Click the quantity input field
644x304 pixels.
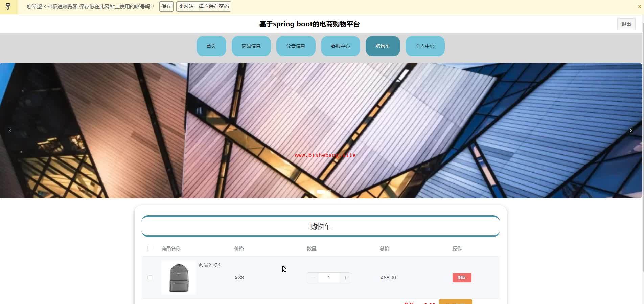pos(329,278)
